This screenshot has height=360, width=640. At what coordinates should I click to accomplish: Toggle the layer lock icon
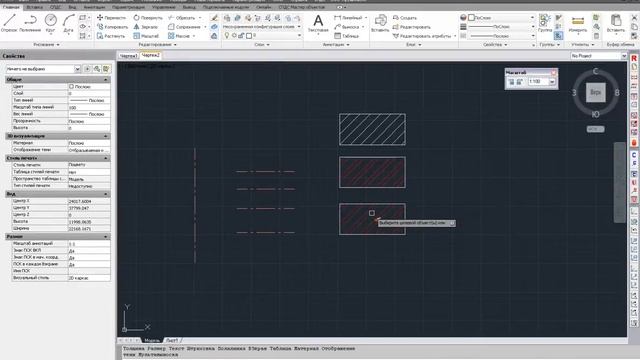241,36
